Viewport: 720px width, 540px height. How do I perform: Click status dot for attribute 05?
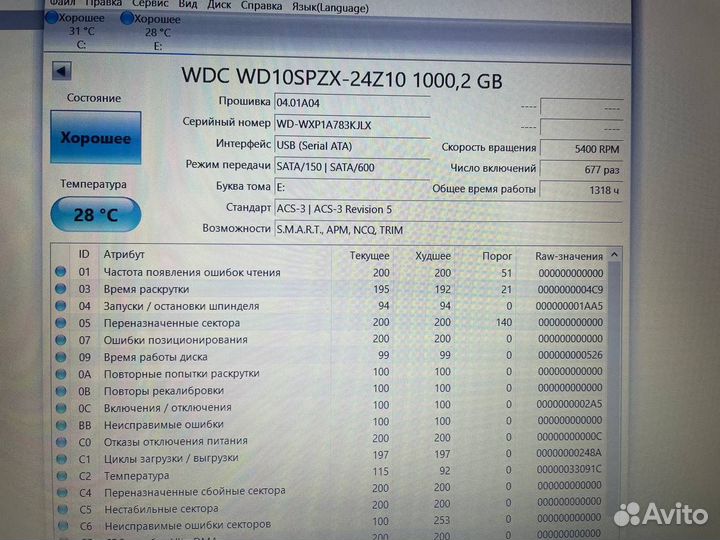[x=61, y=323]
